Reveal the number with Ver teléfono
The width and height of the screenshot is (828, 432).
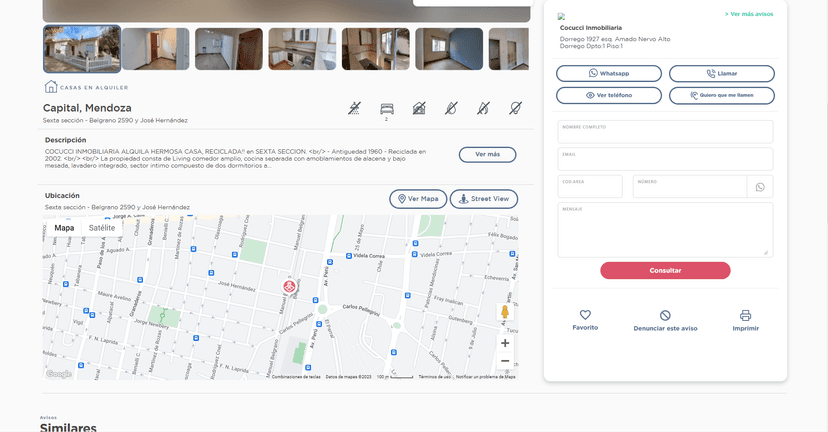pyautogui.click(x=608, y=95)
